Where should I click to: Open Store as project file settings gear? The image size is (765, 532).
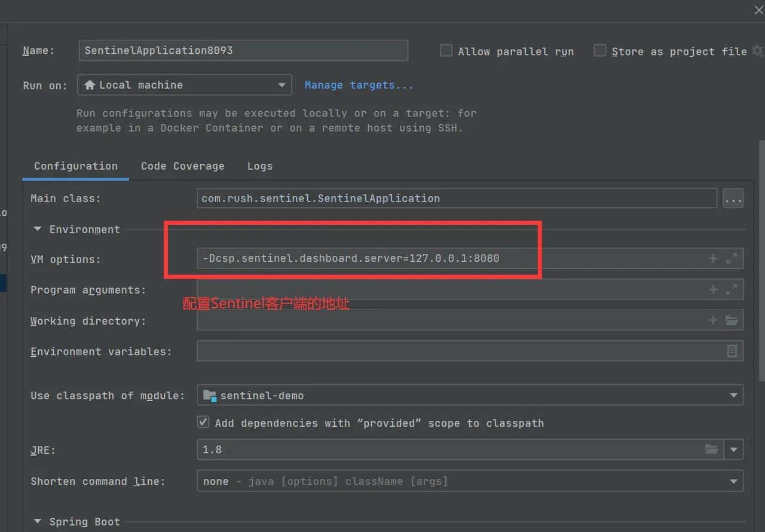pyautogui.click(x=758, y=51)
